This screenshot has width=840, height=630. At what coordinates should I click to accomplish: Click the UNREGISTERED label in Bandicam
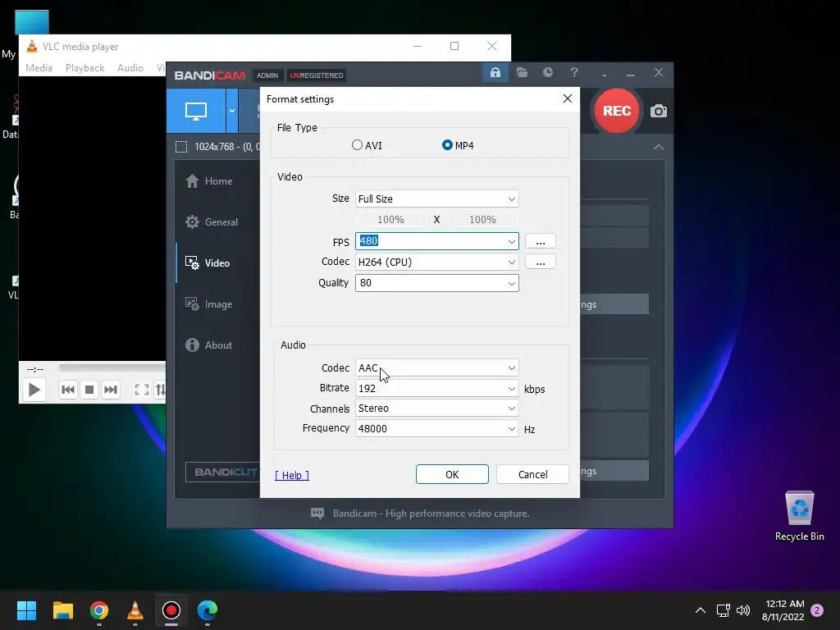click(317, 75)
